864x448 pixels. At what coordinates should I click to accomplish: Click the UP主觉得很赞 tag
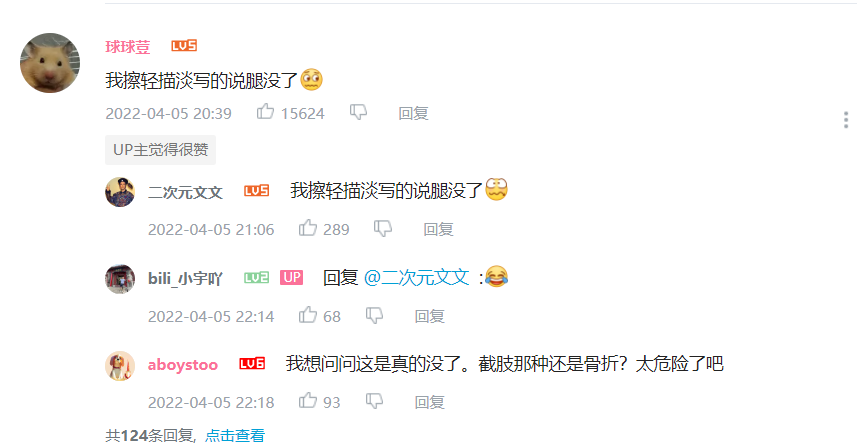click(160, 150)
